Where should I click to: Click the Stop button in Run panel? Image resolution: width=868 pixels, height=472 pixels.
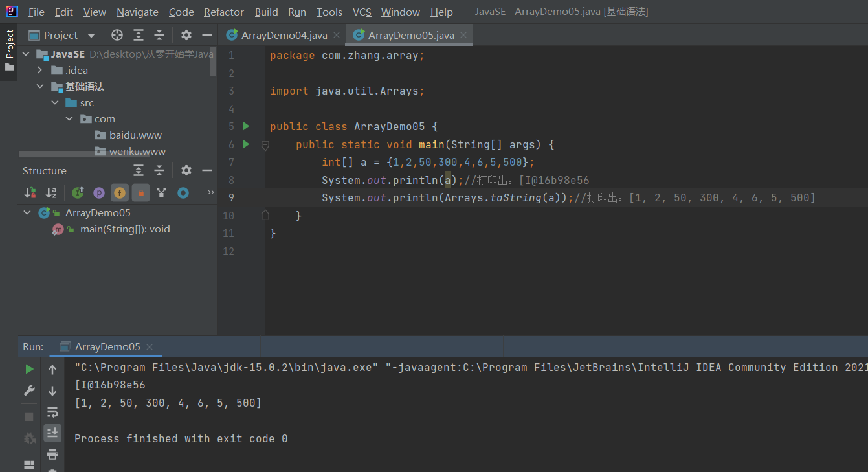pos(29,417)
